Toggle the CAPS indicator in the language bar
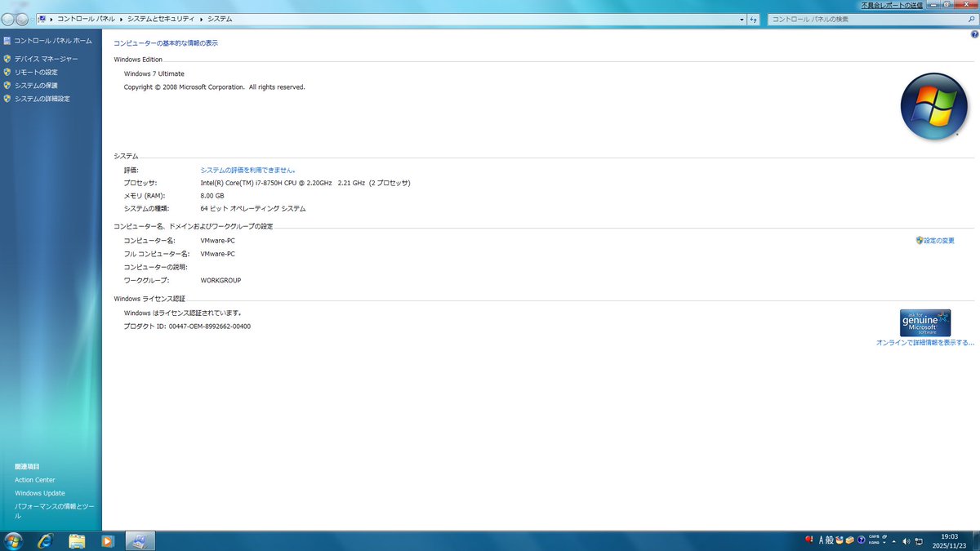Image resolution: width=980 pixels, height=551 pixels. coord(874,536)
